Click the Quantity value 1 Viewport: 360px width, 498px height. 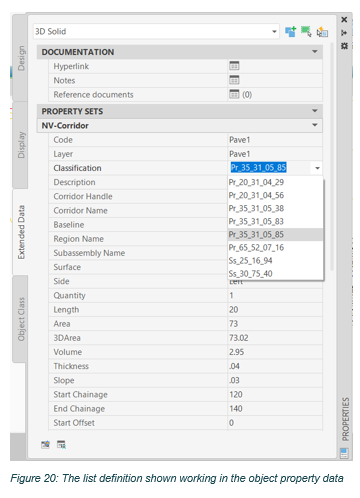[x=231, y=295]
